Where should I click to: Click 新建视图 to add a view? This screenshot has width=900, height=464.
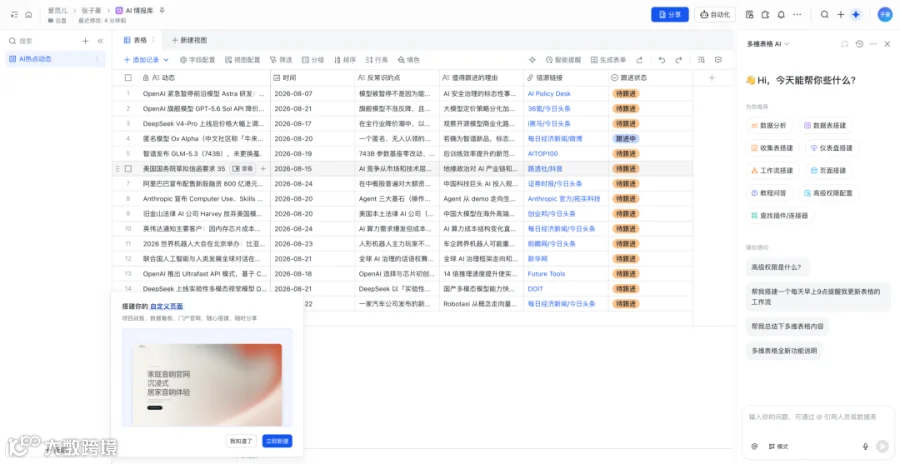[189, 40]
